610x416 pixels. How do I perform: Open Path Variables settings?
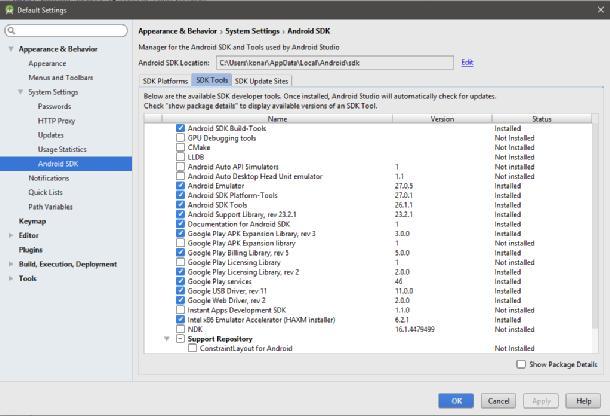click(50, 207)
